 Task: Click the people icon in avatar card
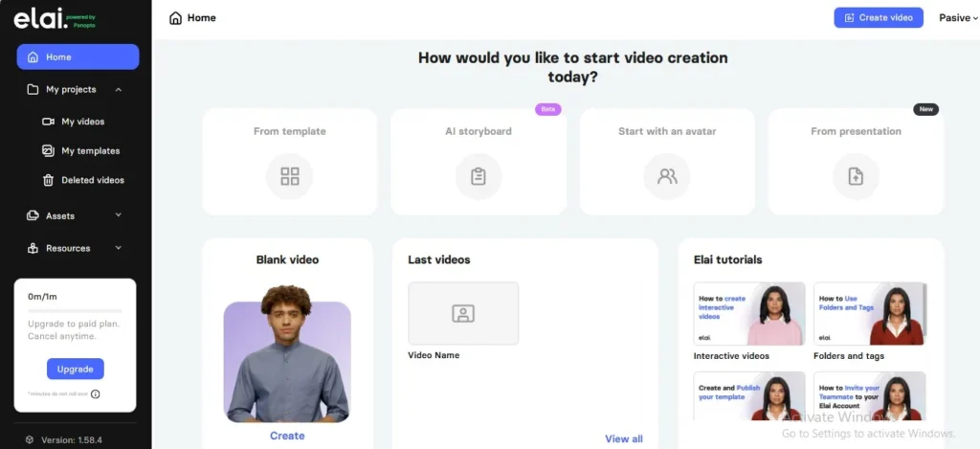pyautogui.click(x=667, y=176)
